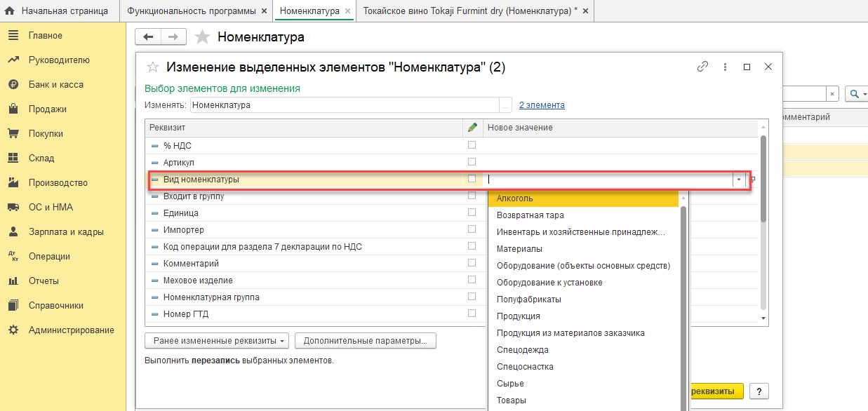This screenshot has height=411, width=868.
Task: Open the Вид номенклатуры value dropdown arrow
Action: (738, 180)
